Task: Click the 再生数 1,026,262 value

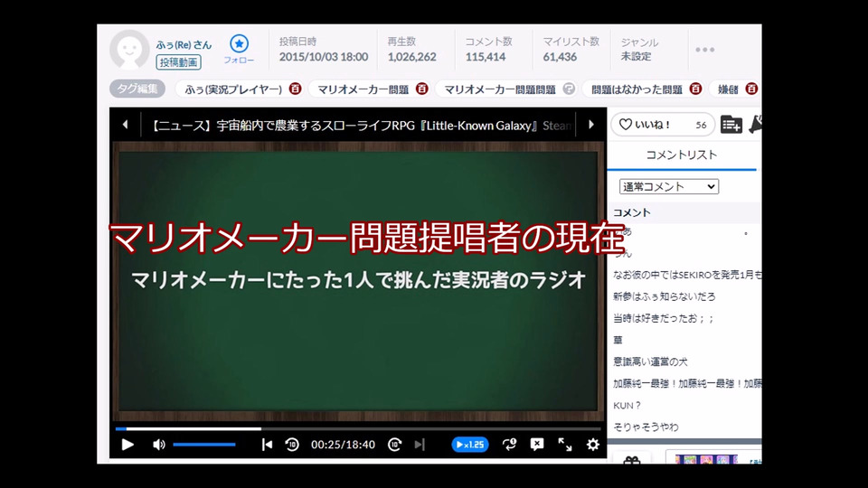Action: 412,56
